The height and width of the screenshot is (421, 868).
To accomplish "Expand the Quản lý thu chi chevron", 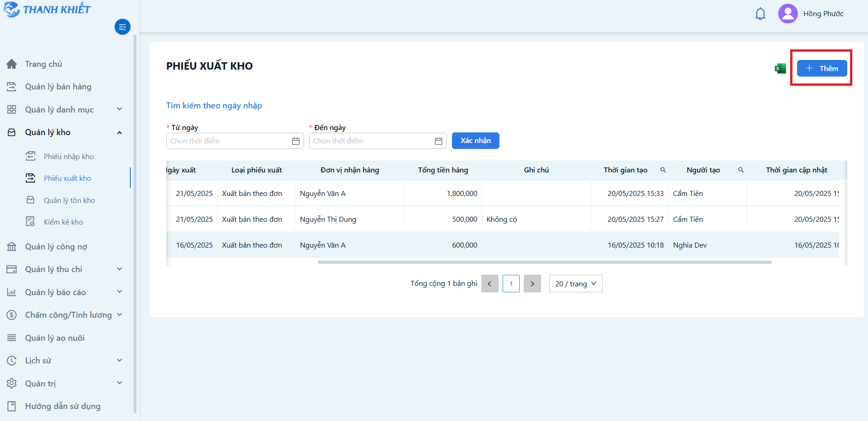I will [120, 269].
